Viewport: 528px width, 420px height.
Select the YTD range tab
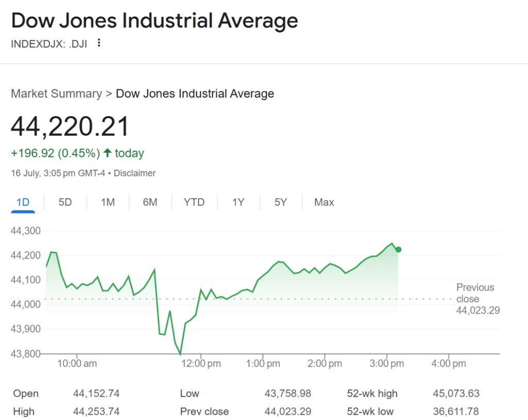(194, 202)
